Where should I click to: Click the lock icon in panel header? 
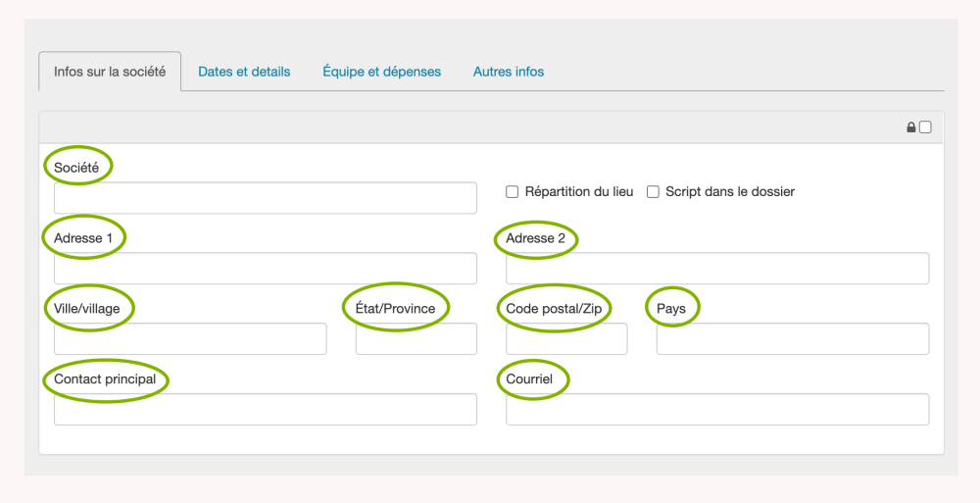[x=911, y=127]
